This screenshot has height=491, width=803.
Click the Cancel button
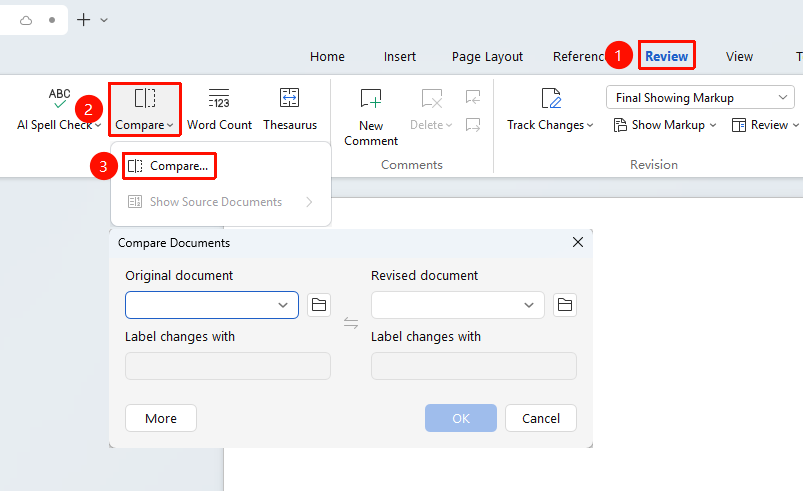(x=541, y=418)
